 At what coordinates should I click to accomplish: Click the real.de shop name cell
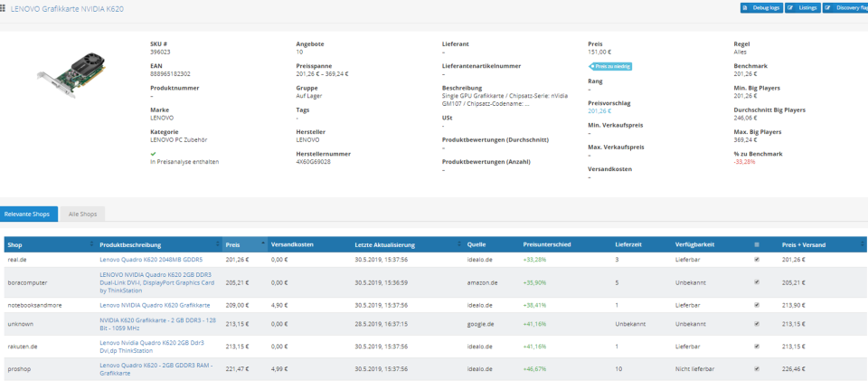tap(15, 259)
